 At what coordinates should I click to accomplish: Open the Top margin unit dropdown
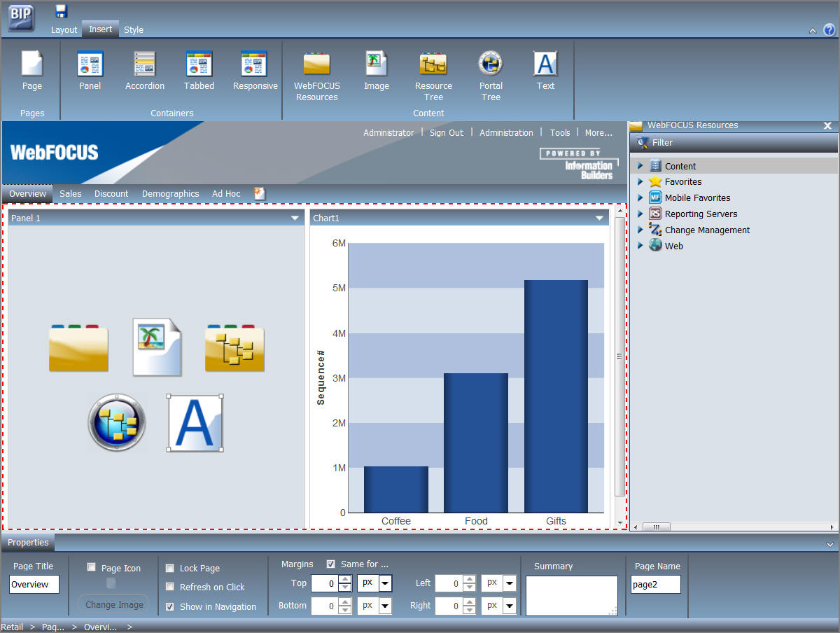(386, 583)
